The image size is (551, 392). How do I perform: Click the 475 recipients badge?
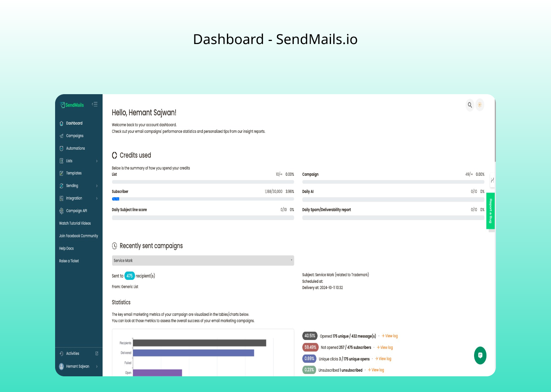pos(130,276)
